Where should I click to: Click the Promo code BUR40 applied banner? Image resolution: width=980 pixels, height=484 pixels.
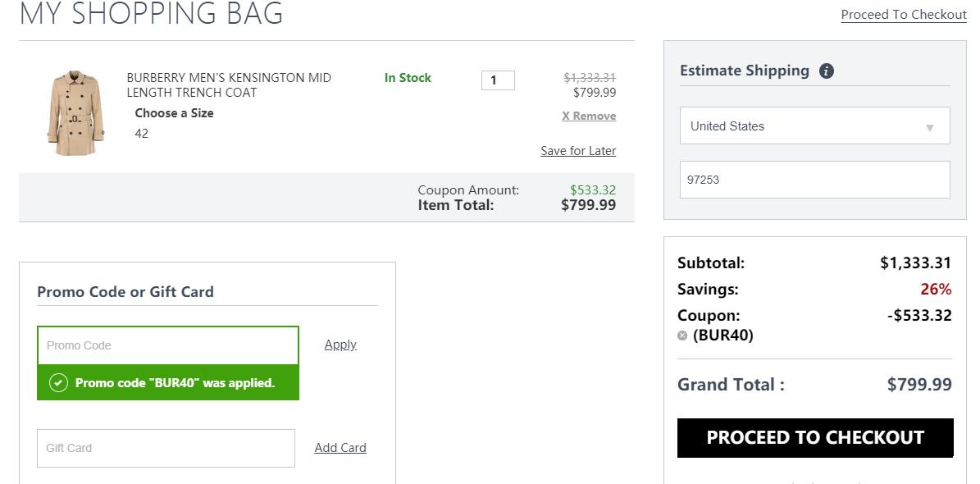pos(168,383)
